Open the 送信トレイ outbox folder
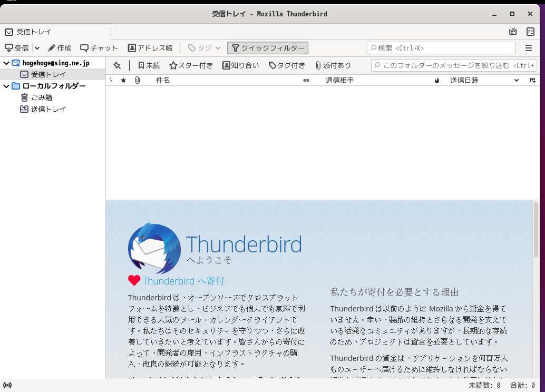 48,109
